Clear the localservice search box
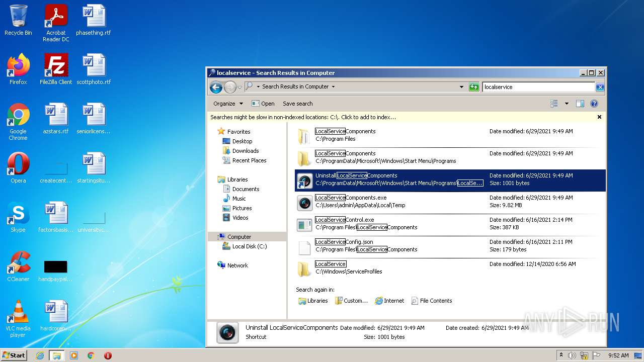644x362 pixels. 600,87
